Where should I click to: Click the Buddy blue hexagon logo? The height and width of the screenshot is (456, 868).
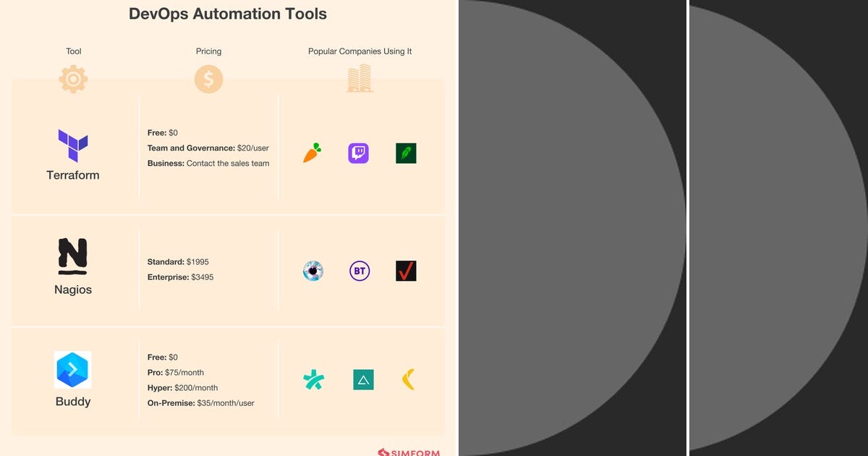72,371
